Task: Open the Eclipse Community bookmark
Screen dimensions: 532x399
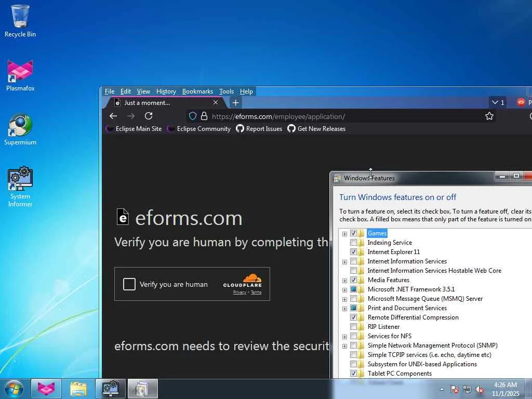Action: pos(199,129)
